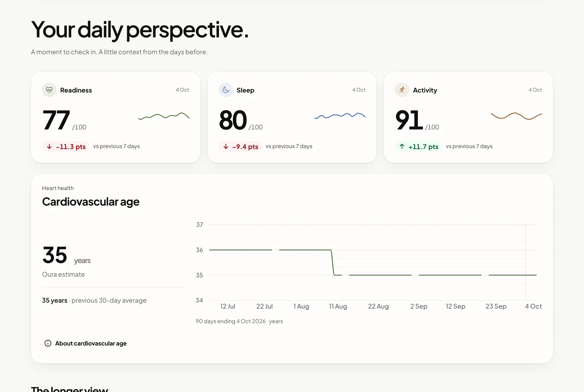584x392 pixels.
Task: Click the 23 Sep label on chart axis
Action: point(496,306)
